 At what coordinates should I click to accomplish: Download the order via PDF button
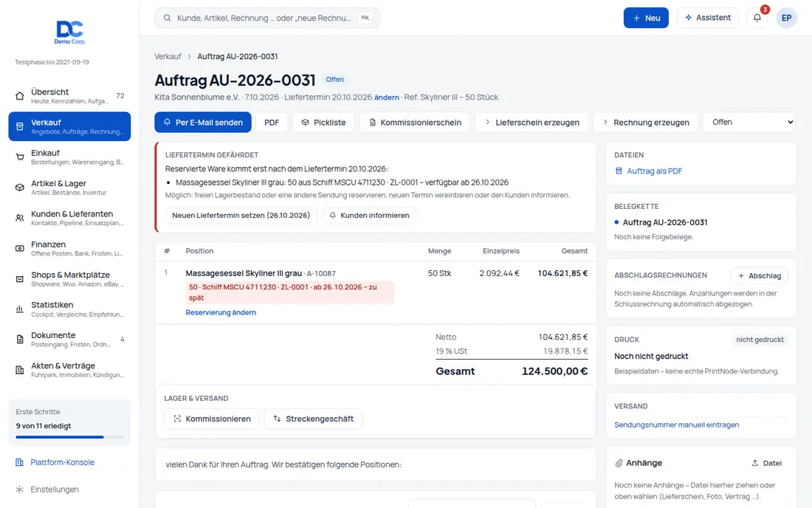[x=272, y=123]
